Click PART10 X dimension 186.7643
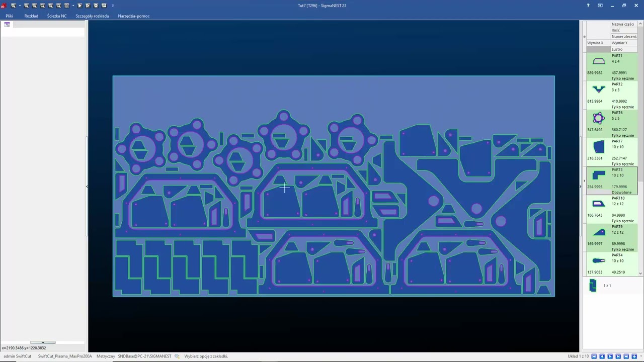 tap(595, 215)
